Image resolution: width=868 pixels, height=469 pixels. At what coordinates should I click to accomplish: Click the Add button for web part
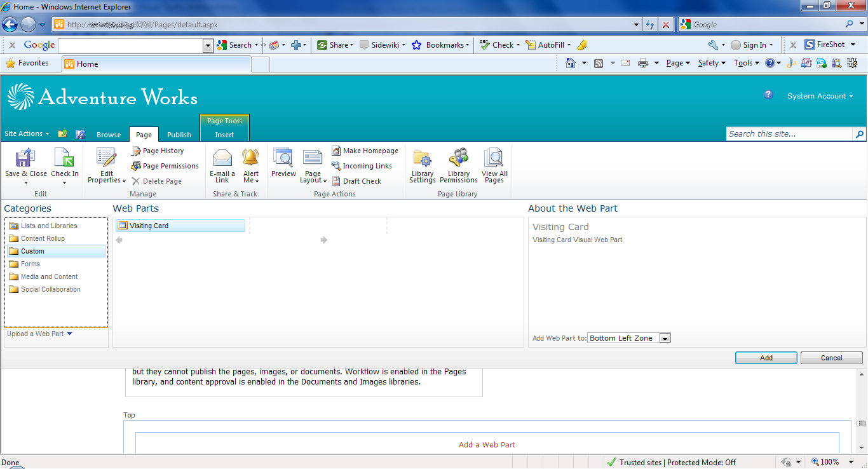click(766, 358)
